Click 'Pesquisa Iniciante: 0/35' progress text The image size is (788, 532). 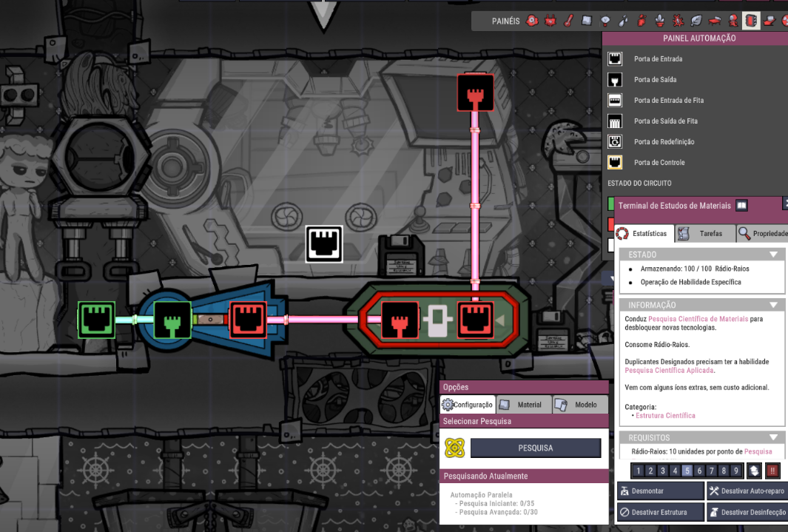click(496, 503)
